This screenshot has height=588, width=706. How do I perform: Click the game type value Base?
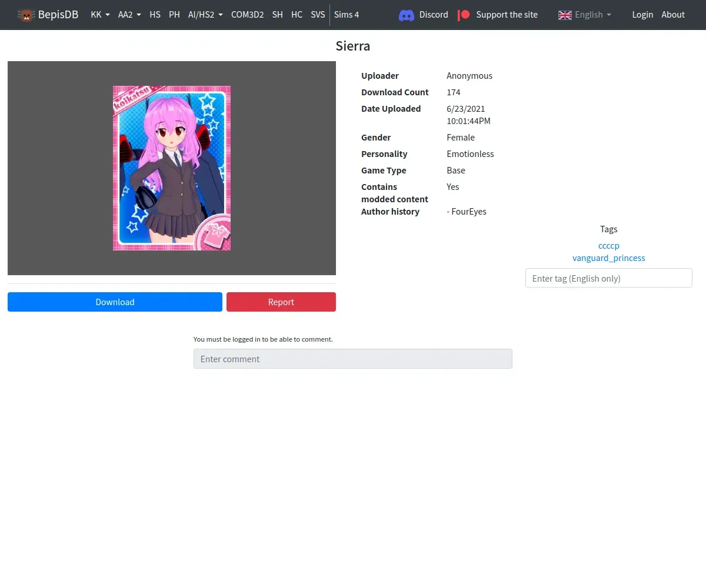(x=456, y=171)
